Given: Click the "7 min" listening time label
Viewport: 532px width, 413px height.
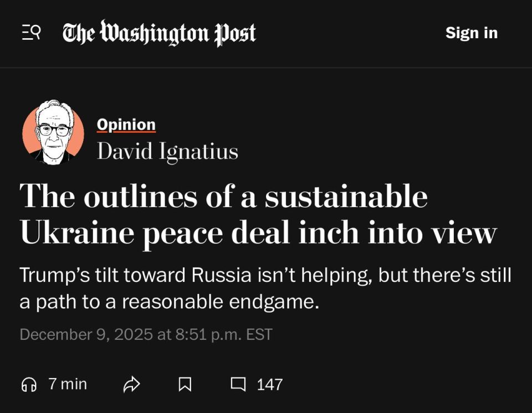Looking at the screenshot, I should pyautogui.click(x=66, y=384).
